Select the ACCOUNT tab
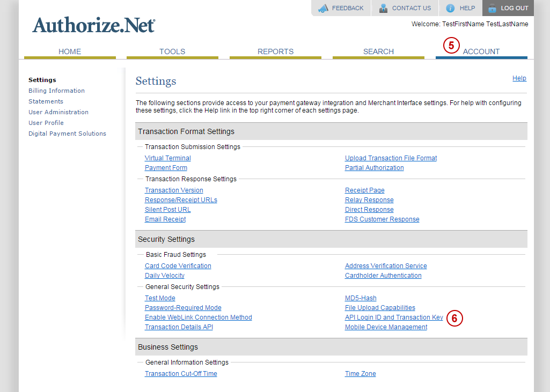 click(x=481, y=52)
